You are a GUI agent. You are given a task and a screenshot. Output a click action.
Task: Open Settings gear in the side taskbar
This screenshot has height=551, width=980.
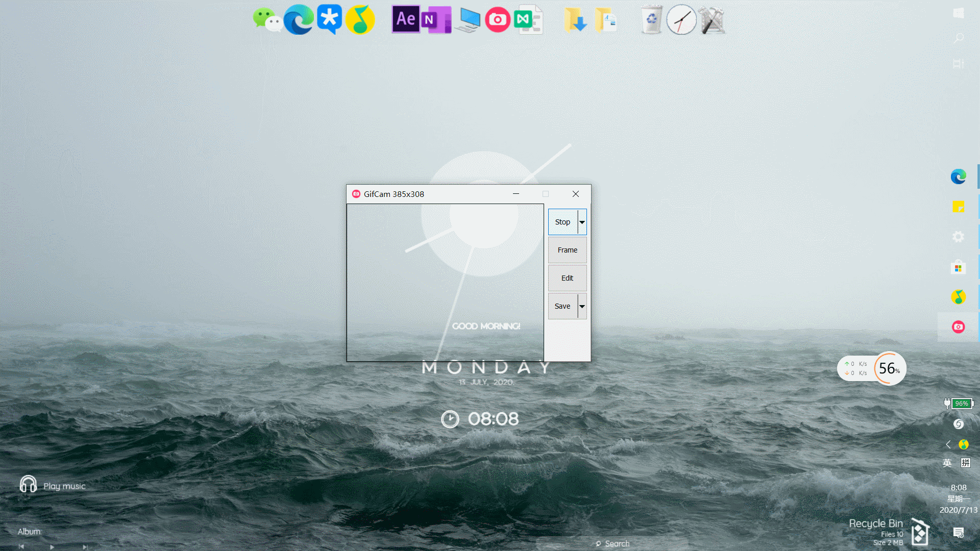point(959,237)
